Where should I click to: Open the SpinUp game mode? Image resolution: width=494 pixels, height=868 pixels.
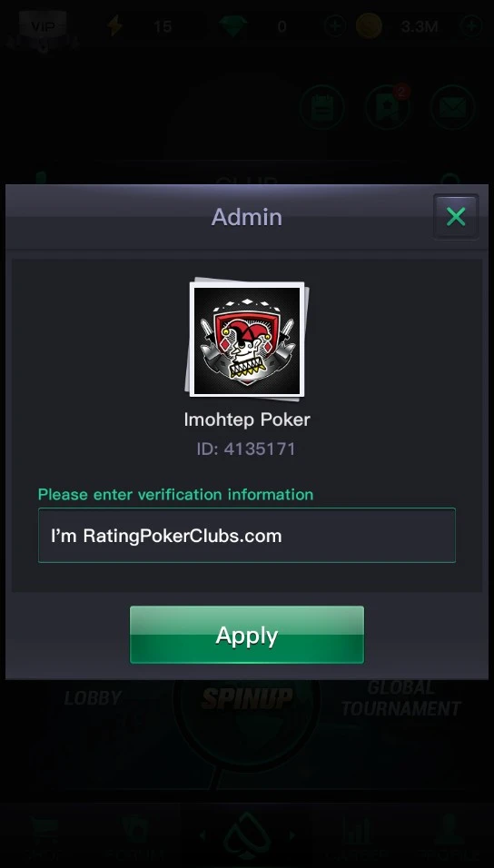[246, 698]
